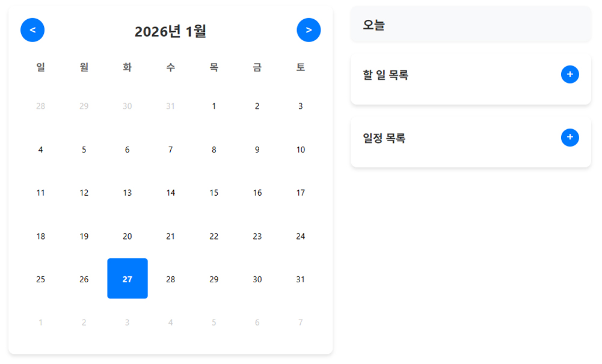Choose Sunday January 18

tap(41, 236)
